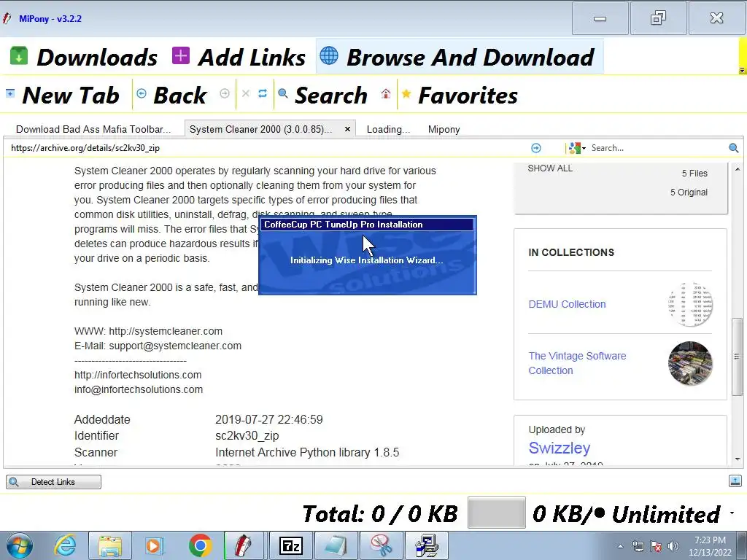Switch to the Loading... tab
This screenshot has width=747, height=560.
click(x=388, y=129)
